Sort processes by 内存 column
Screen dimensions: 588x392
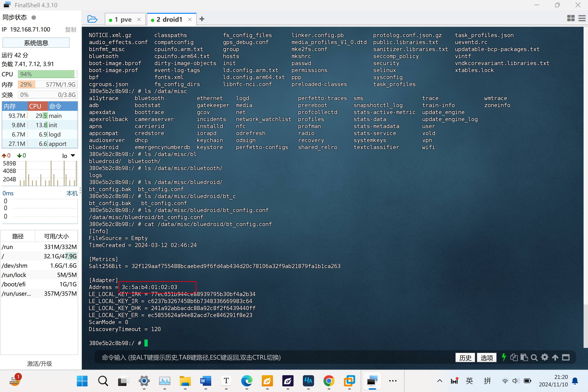pos(14,106)
